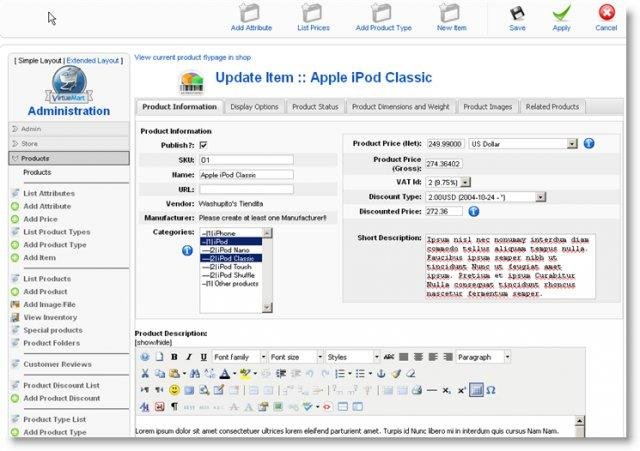Click the Add Attribute toolbar icon
Screen dimensions: 640x451
(x=250, y=12)
